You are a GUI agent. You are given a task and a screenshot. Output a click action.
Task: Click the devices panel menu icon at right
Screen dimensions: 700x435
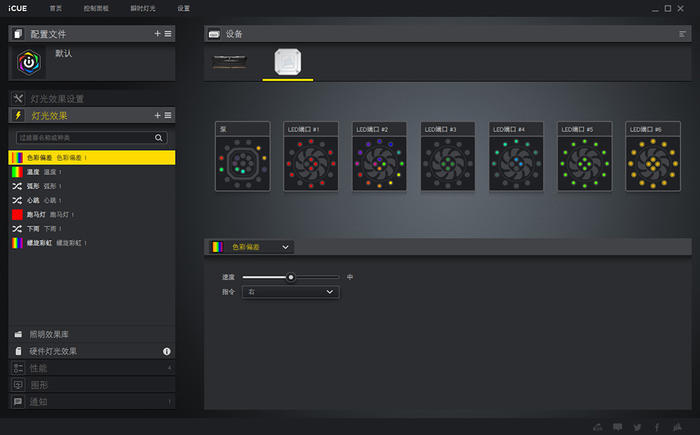point(682,34)
